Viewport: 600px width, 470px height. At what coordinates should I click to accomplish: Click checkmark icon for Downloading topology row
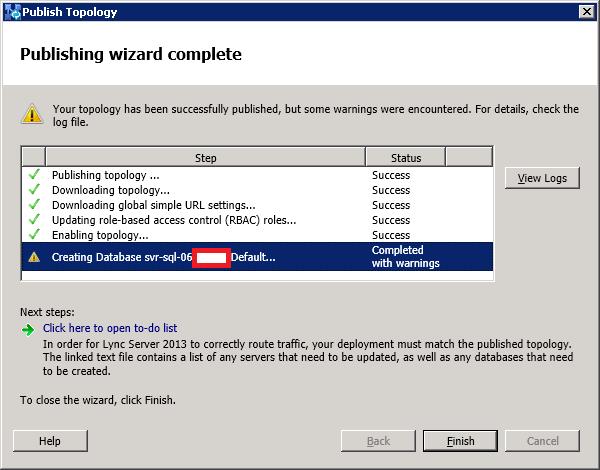tap(34, 189)
